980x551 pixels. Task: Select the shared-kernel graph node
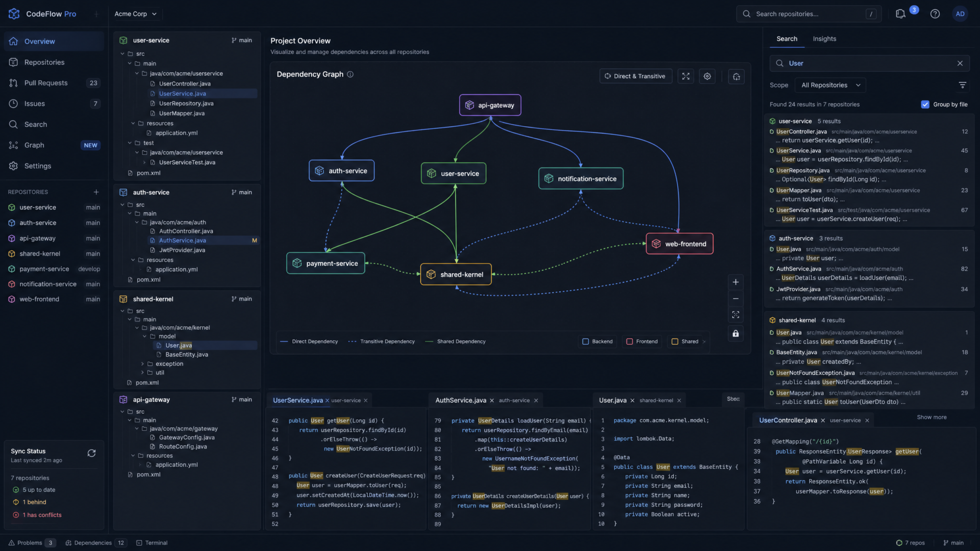(456, 274)
